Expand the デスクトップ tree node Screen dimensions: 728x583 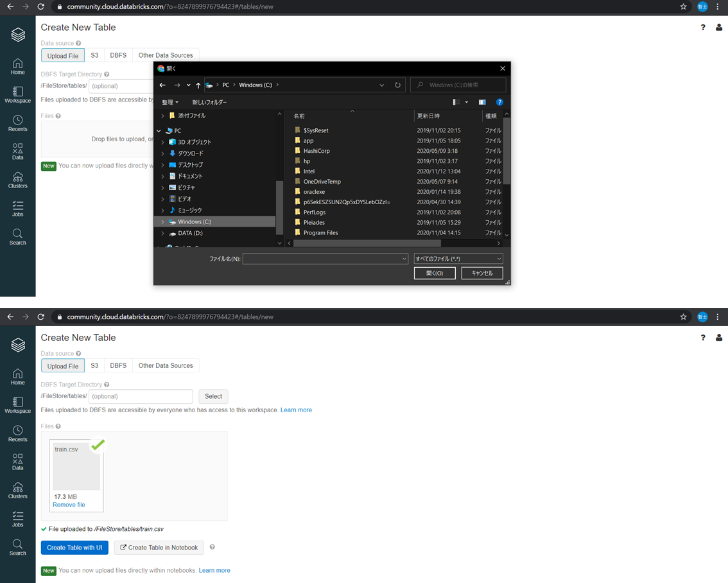(x=162, y=165)
